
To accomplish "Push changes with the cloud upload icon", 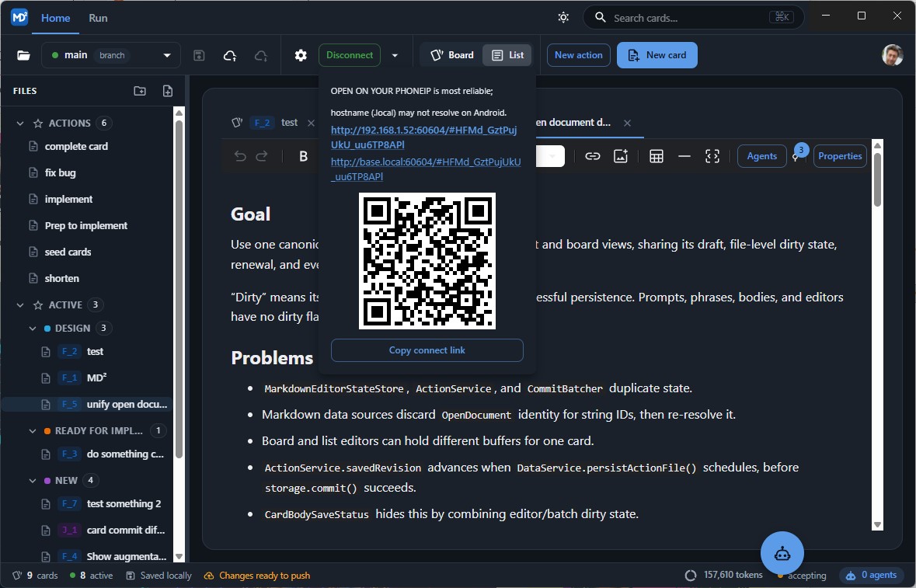I will pyautogui.click(x=230, y=55).
